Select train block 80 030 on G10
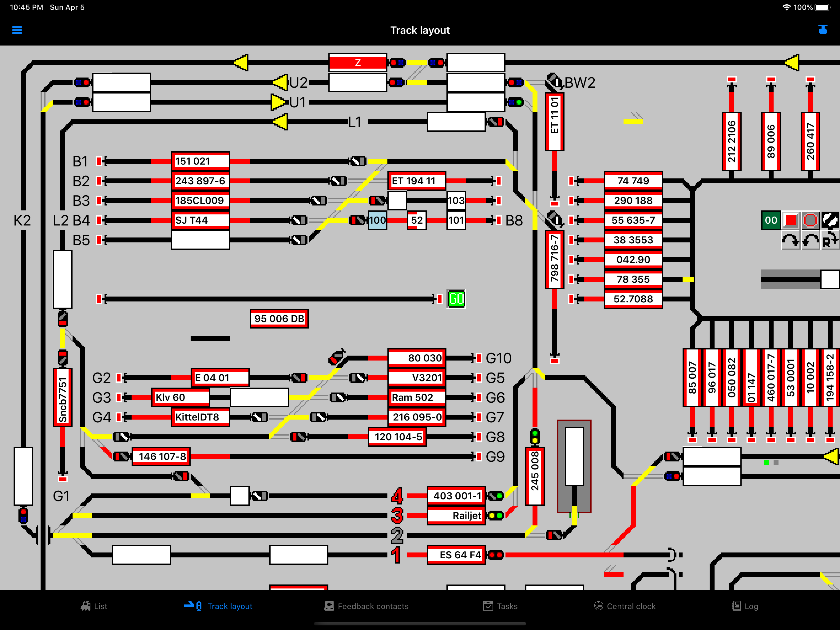The image size is (840, 630). 417,358
